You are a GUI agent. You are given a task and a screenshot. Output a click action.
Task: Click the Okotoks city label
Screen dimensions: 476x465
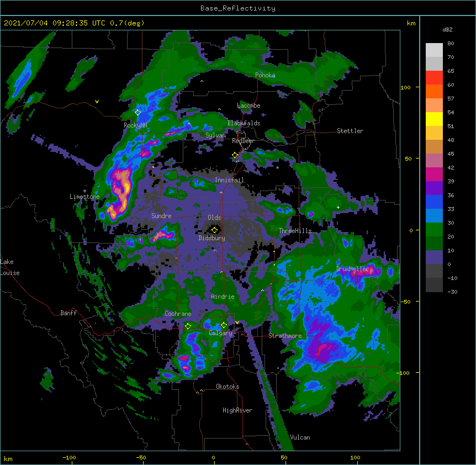point(228,387)
